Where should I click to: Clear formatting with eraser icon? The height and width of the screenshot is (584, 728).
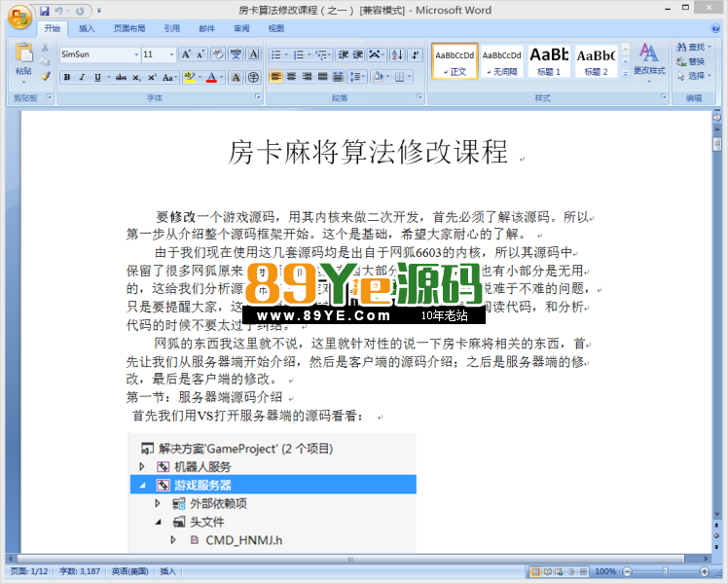tap(217, 55)
